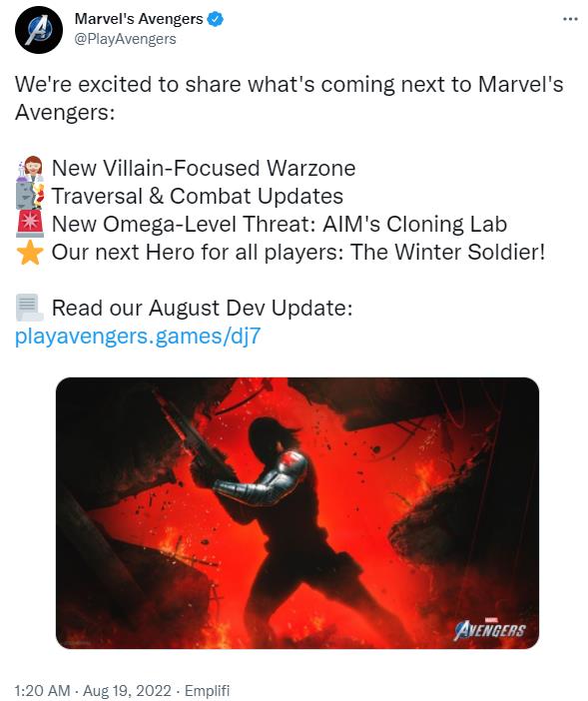Open the 1:20 AM timestamp link

(43, 690)
